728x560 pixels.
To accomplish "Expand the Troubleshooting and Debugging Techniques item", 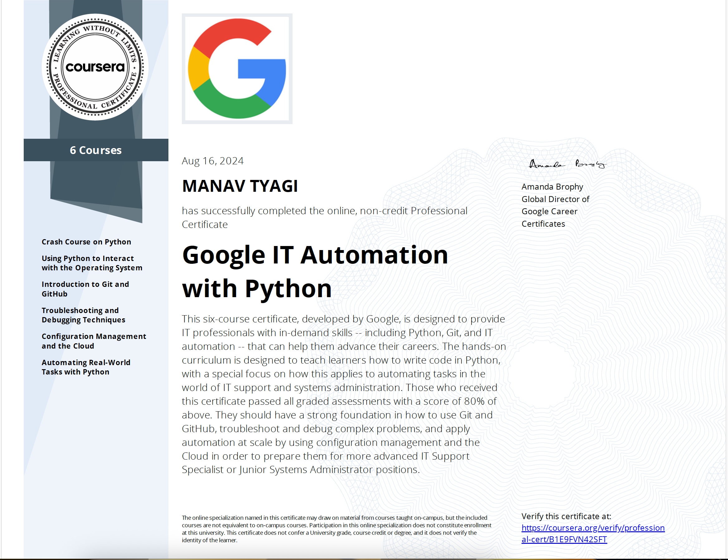I will click(83, 315).
